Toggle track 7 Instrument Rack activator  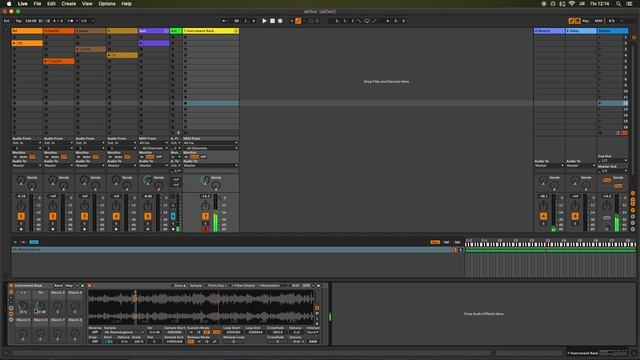coord(205,216)
